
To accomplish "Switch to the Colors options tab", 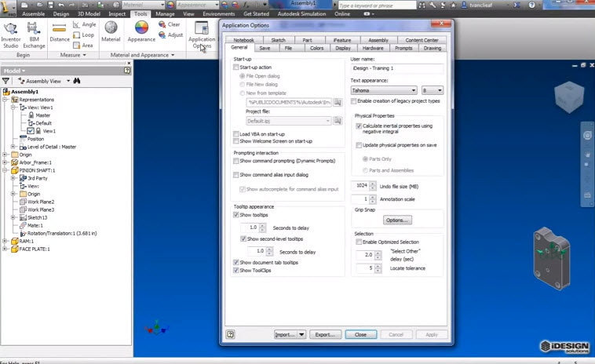I will pos(316,48).
